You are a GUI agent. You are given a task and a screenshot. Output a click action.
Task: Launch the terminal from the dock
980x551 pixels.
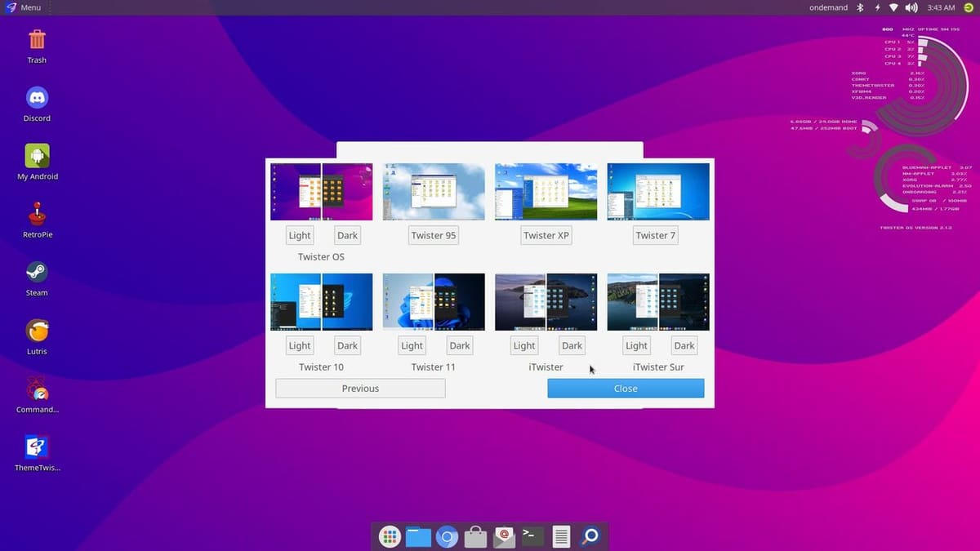(x=532, y=535)
